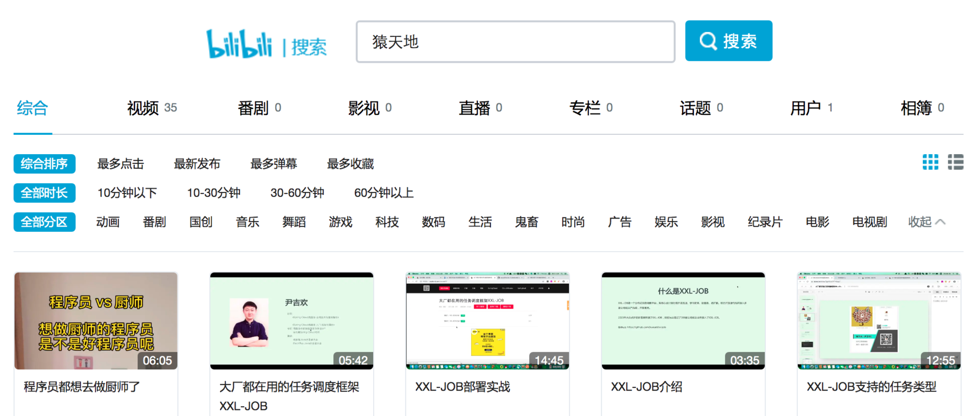Filter by 动画 category
The width and height of the screenshot is (980, 416).
[108, 222]
